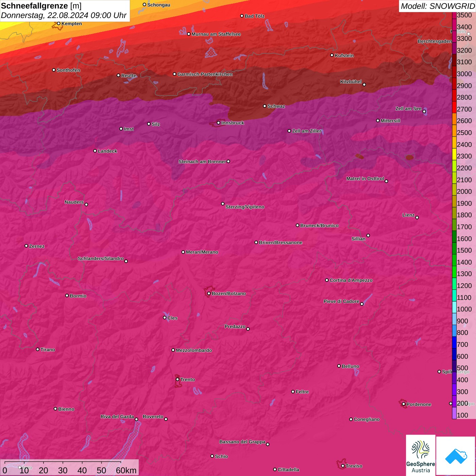The height and width of the screenshot is (476, 476).
Task: Click the green legend swatch between 1500 and 1600
Action: 454,248
